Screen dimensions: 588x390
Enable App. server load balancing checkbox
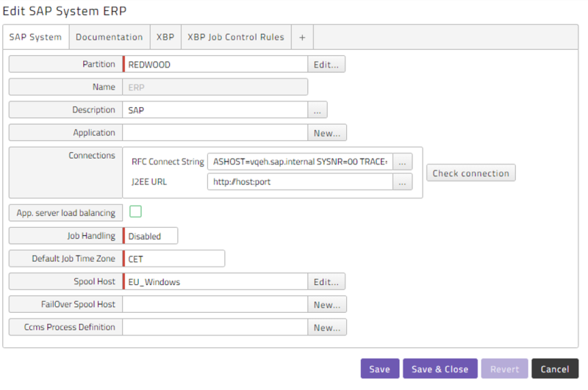(x=135, y=212)
